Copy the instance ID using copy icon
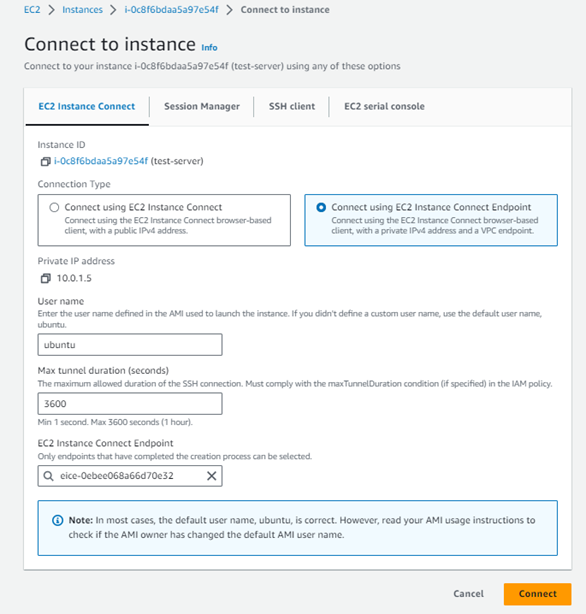The image size is (586, 614). click(x=45, y=161)
